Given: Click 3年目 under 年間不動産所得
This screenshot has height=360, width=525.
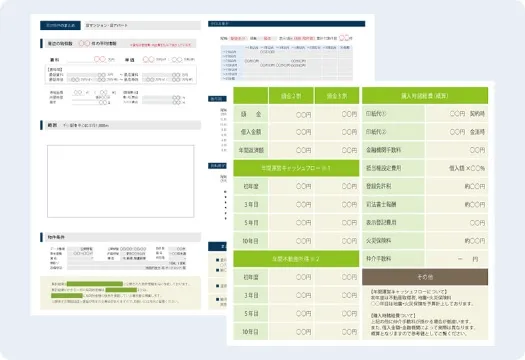Looking at the screenshot, I should tap(251, 295).
